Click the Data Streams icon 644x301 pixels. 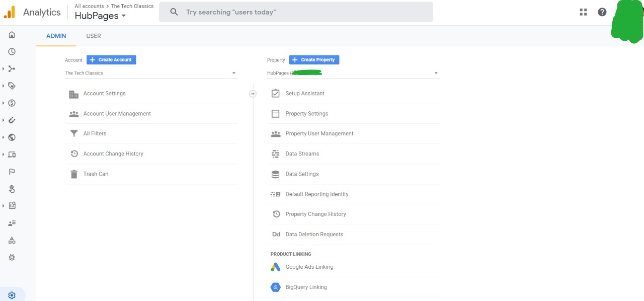point(275,154)
